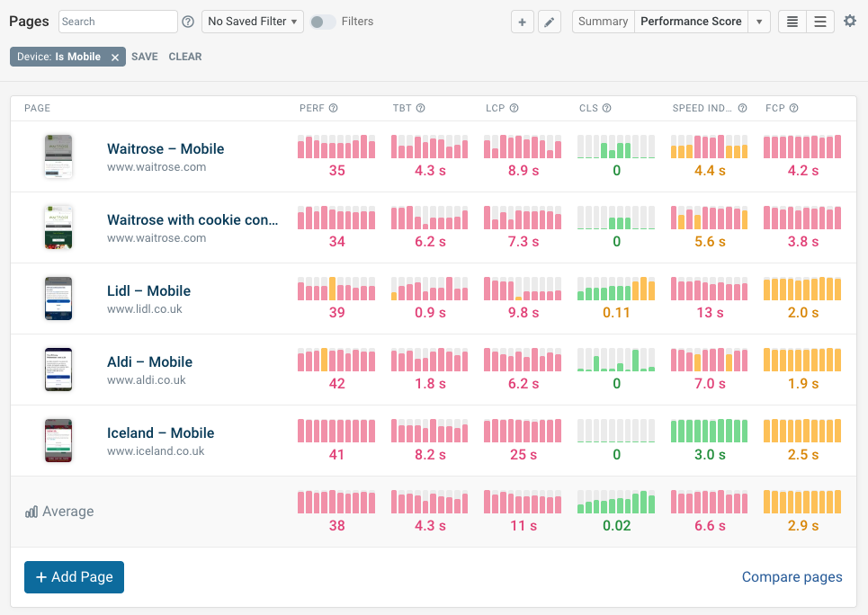This screenshot has height=615, width=868.
Task: Open the Compare pages link
Action: click(792, 577)
